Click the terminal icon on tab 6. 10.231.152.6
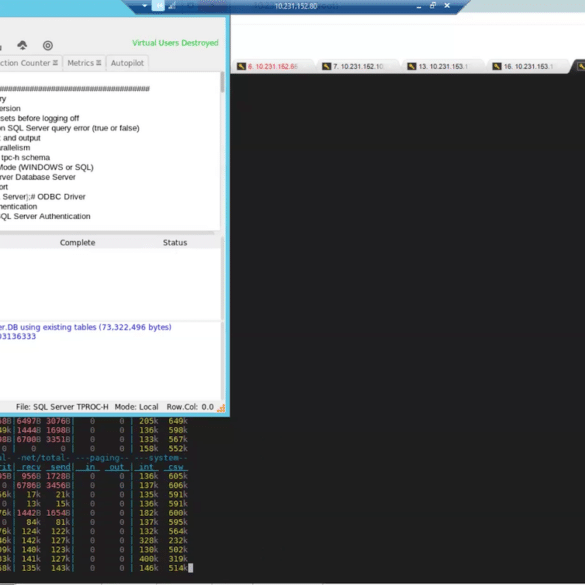Screen dimensions: 585x585 [241, 66]
